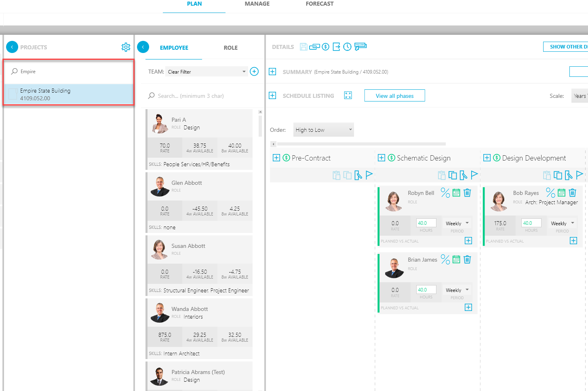
Task: Click the clock icon in the Details toolbar
Action: [x=347, y=46]
